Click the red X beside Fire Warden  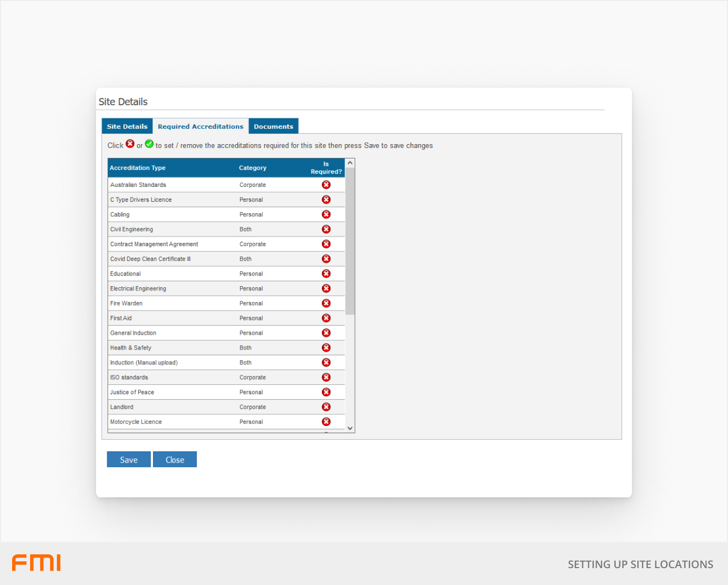pyautogui.click(x=326, y=303)
